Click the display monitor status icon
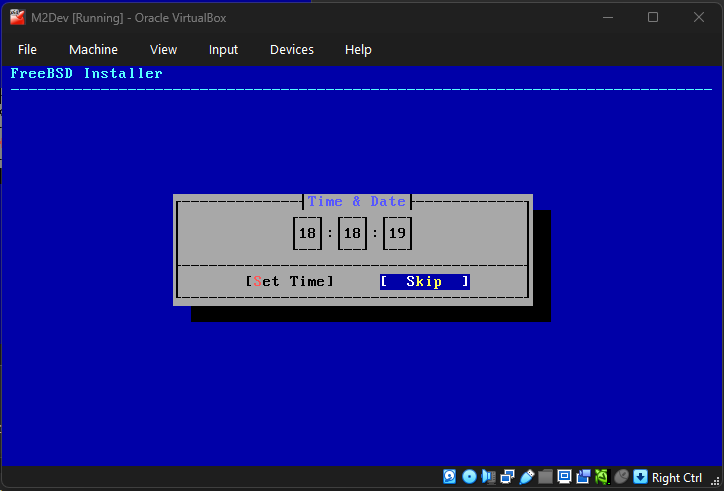Viewport: 724px width, 491px height. [564, 477]
